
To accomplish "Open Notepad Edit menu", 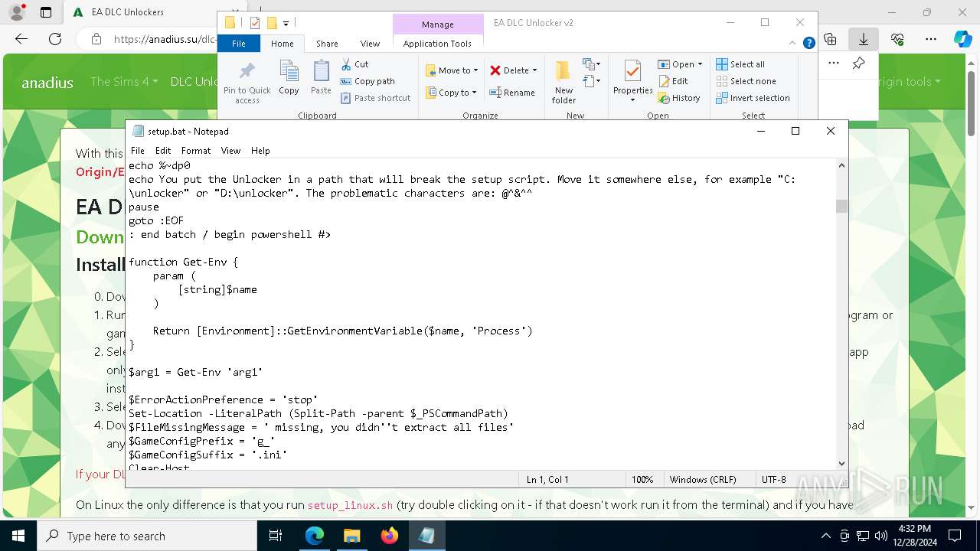I will coord(163,151).
